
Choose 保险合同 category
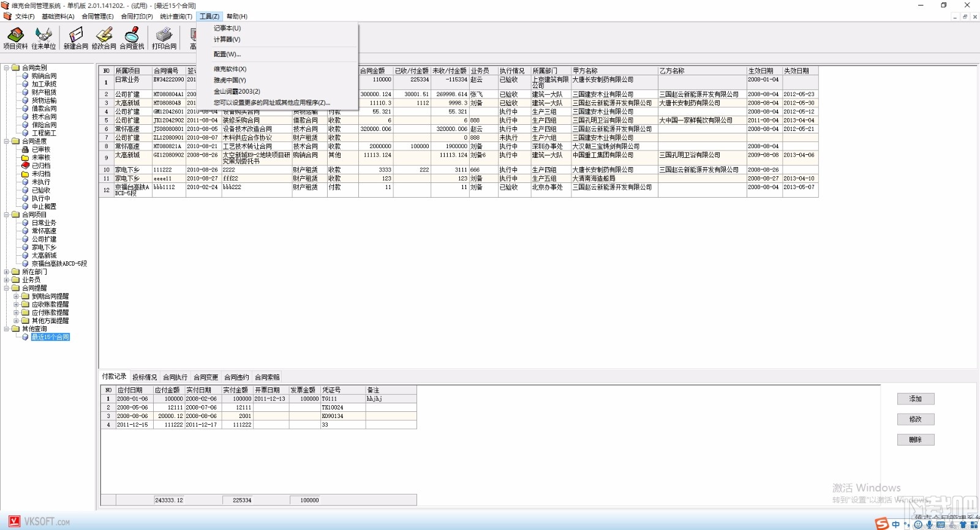pos(44,125)
